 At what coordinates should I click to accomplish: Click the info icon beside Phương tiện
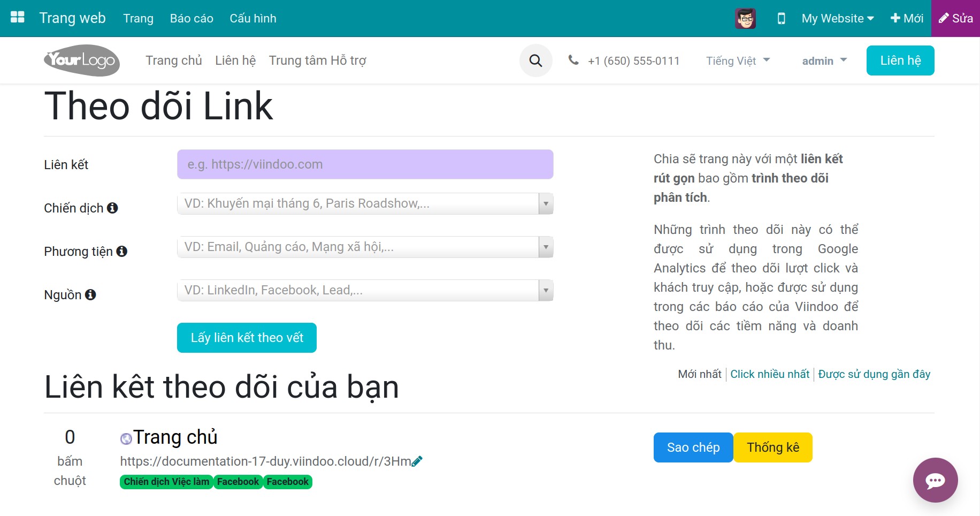pyautogui.click(x=122, y=251)
